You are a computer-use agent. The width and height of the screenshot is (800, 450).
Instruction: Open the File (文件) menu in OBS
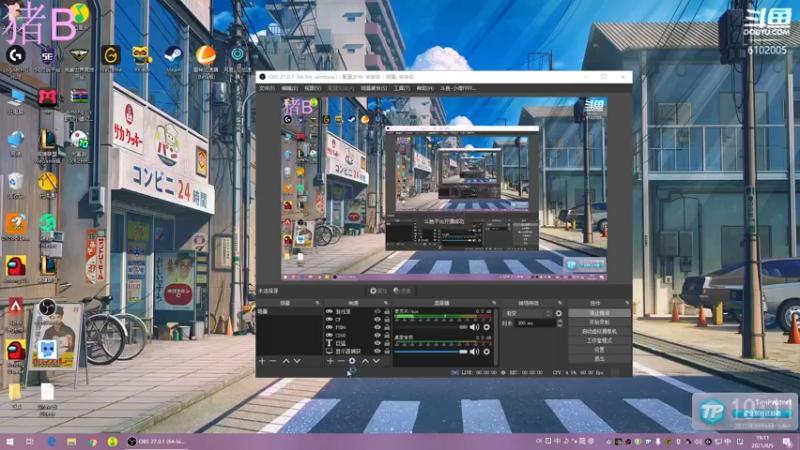pyautogui.click(x=267, y=88)
